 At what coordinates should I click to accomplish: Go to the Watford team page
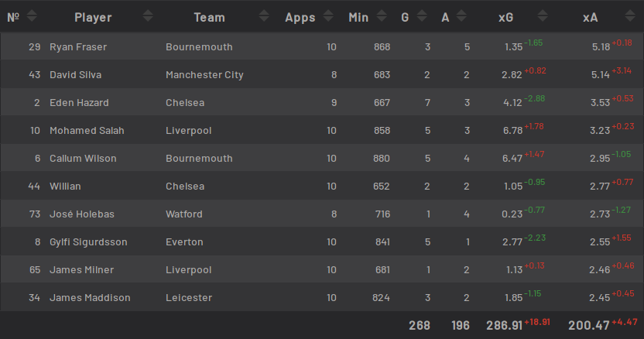(x=183, y=214)
